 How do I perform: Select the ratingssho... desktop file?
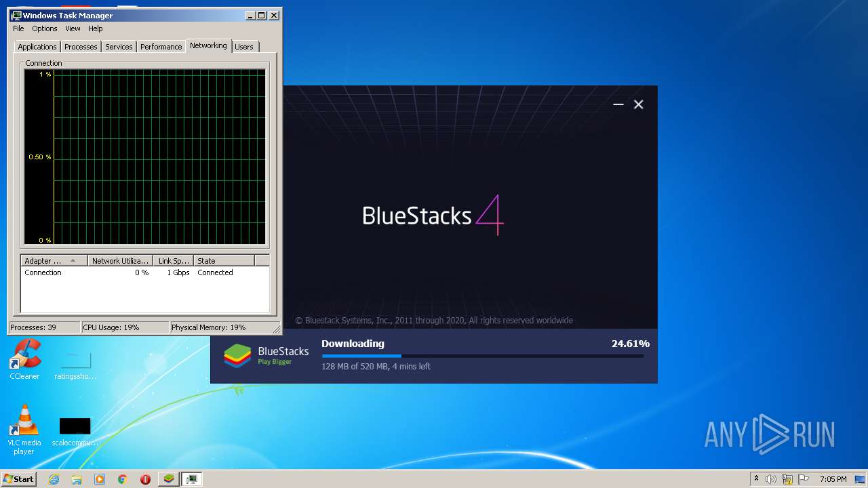coord(75,365)
